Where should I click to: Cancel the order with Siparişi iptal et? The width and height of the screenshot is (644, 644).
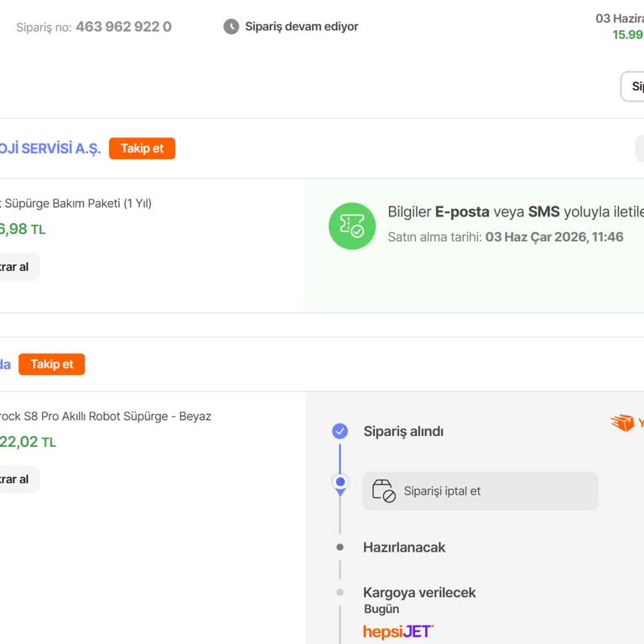480,491
